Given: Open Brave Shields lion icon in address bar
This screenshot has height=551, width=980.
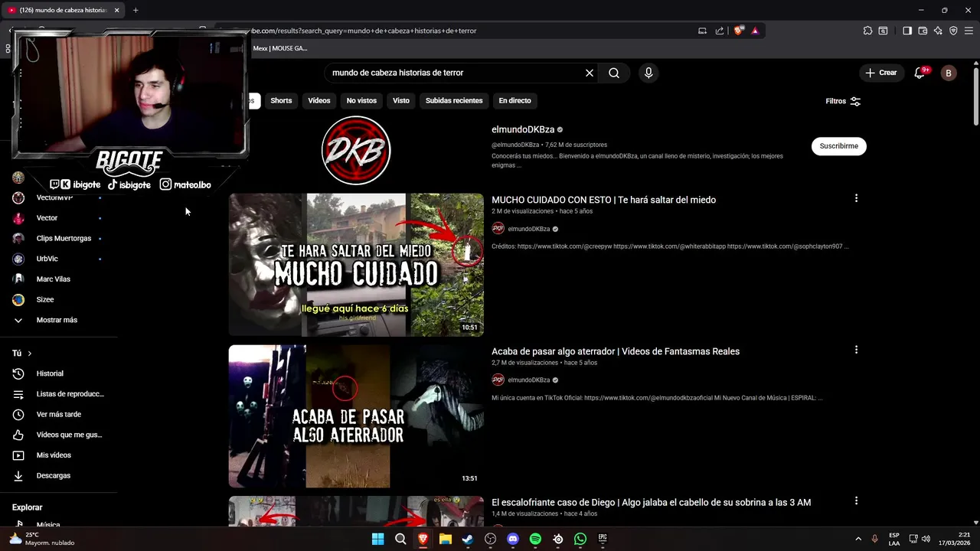Looking at the screenshot, I should [x=738, y=31].
